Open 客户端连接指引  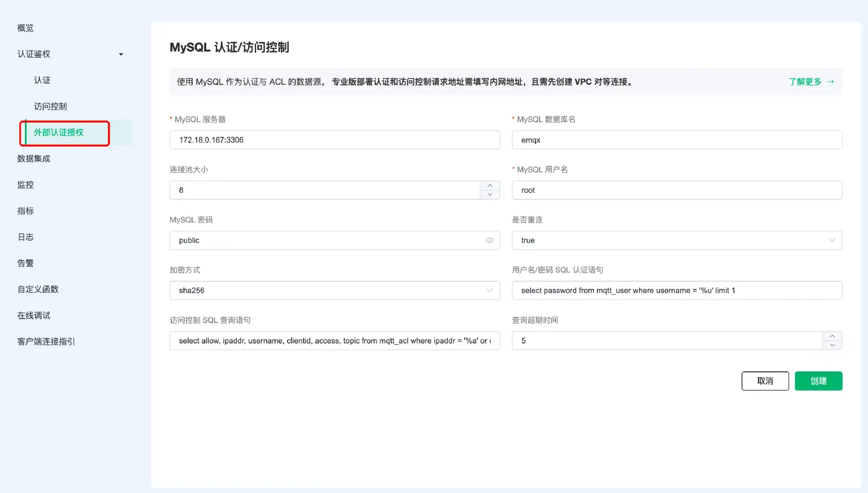pos(45,341)
